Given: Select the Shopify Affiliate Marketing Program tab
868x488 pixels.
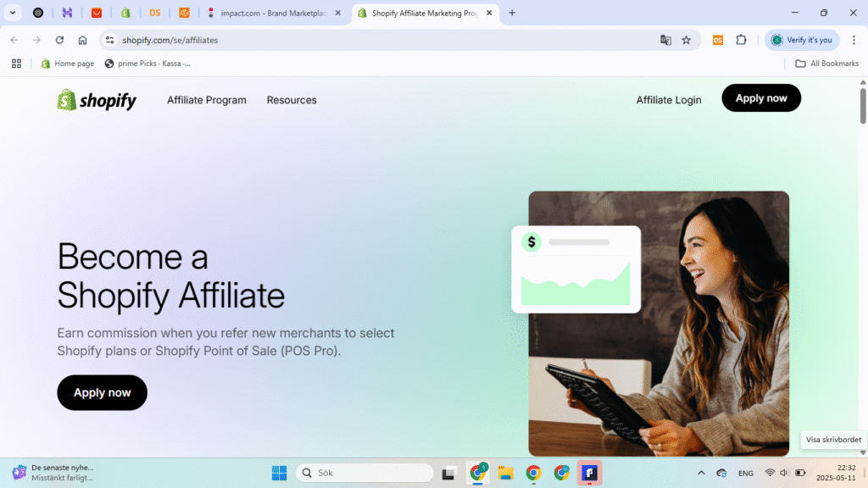Looking at the screenshot, I should [425, 13].
